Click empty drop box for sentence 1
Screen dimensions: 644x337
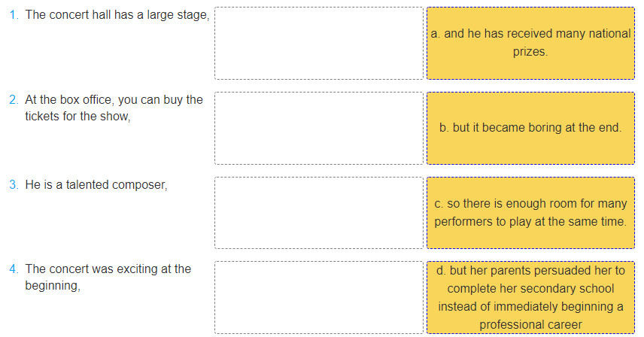(x=319, y=43)
